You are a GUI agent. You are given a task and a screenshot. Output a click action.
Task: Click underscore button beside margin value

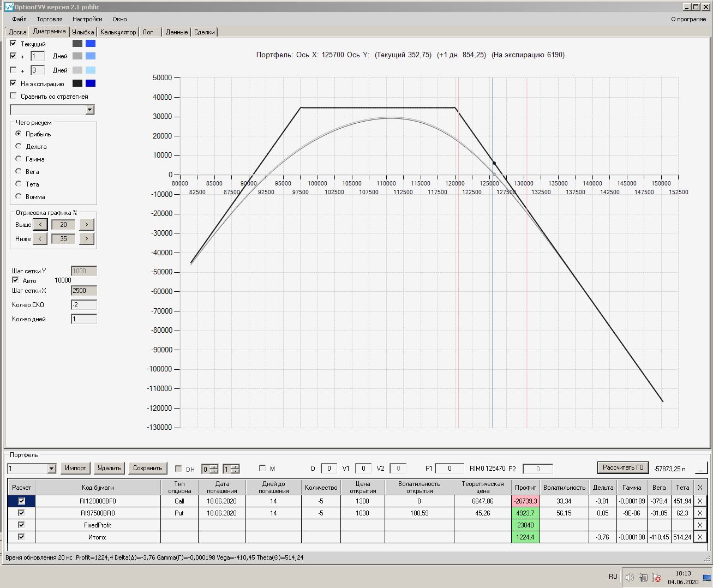(701, 468)
